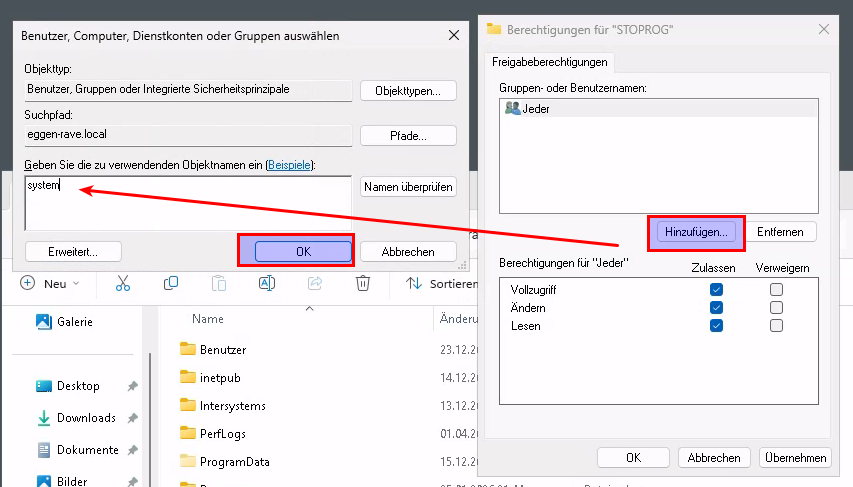This screenshot has width=853, height=487.
Task: Open the inetpub folder
Action: (220, 378)
